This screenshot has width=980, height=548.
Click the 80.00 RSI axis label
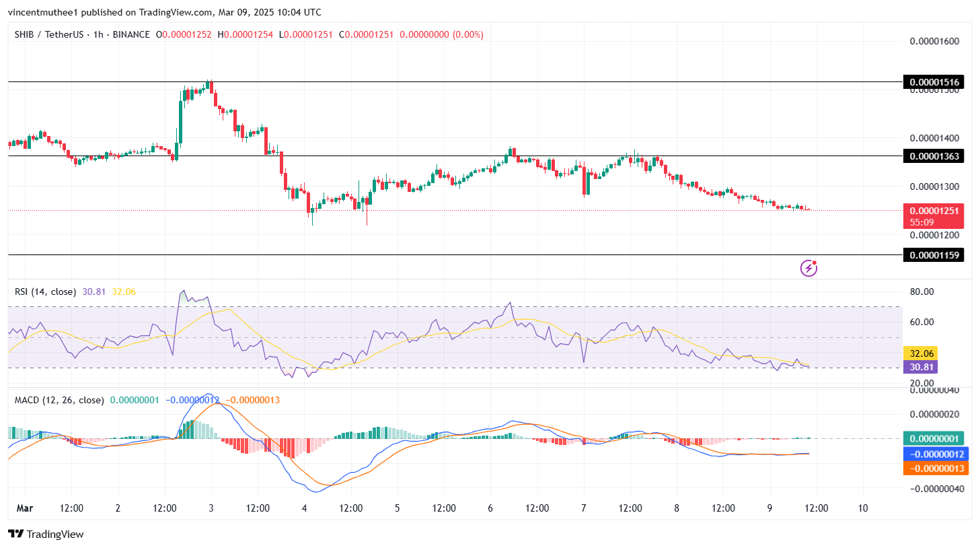point(921,292)
